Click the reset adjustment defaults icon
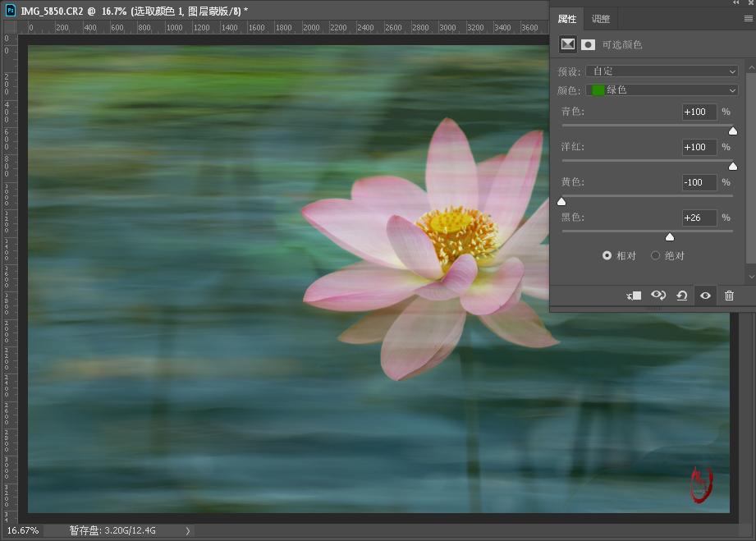This screenshot has width=756, height=541. 681,296
